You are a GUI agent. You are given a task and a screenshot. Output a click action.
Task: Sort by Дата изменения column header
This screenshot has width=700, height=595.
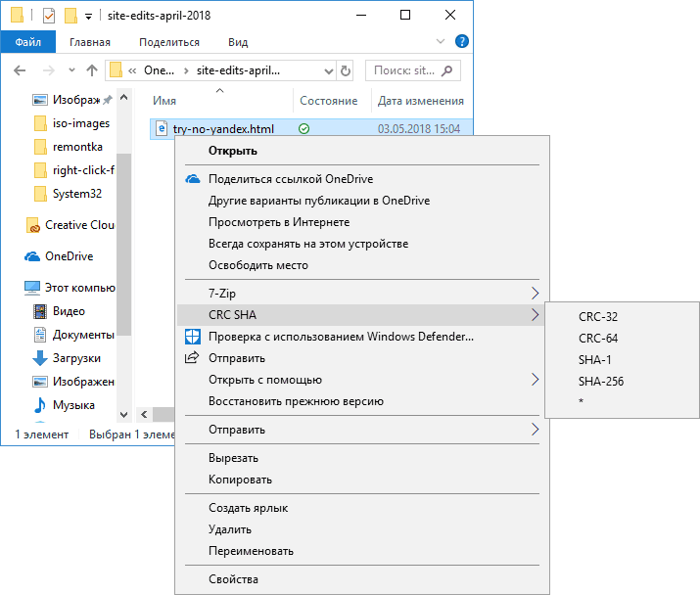pos(421,101)
